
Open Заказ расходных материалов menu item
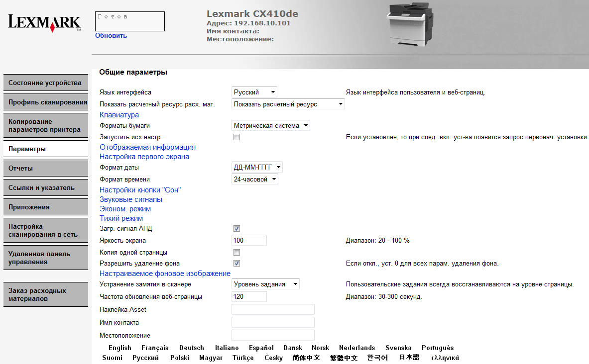coord(46,294)
